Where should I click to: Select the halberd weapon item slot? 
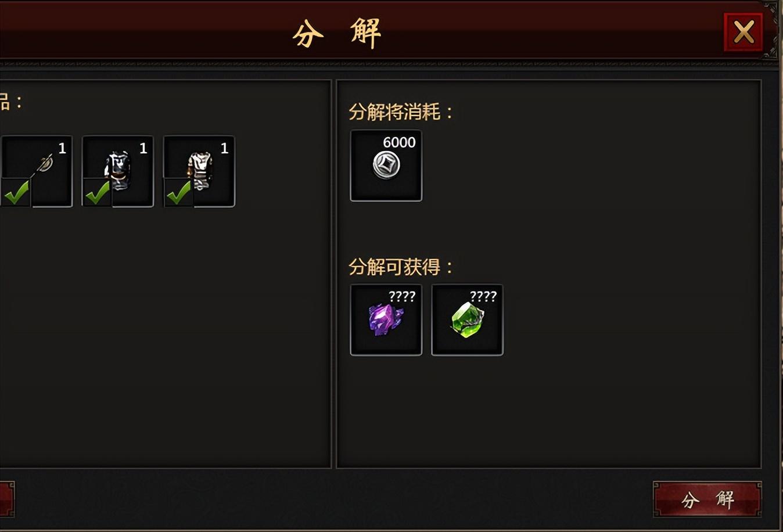(37, 171)
